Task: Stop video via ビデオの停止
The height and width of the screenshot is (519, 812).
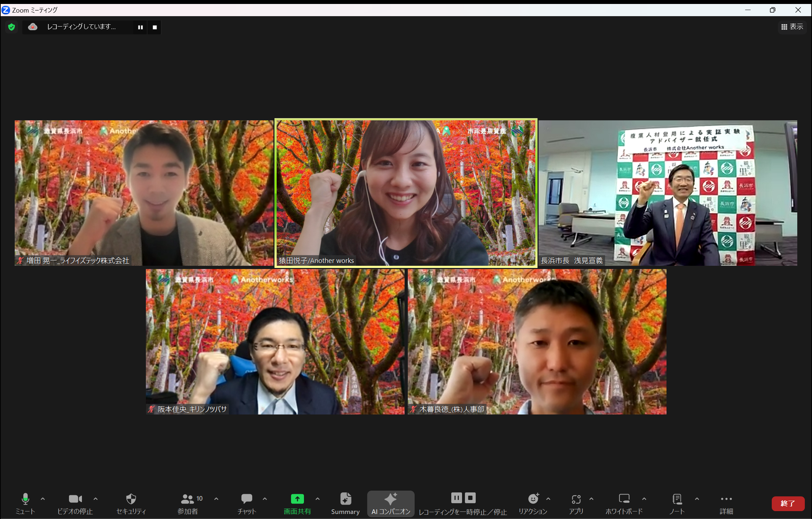Action: [75, 504]
